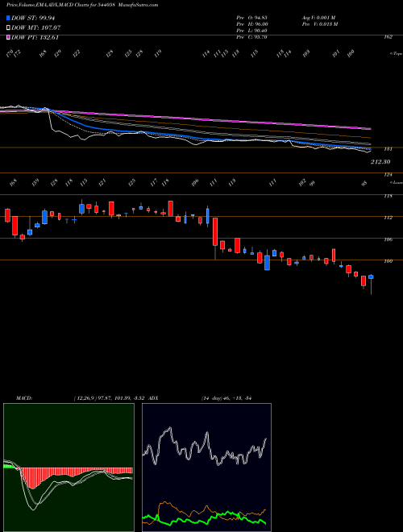Click the 131 price axis label
The width and height of the screenshot is (403, 532).
click(388, 149)
